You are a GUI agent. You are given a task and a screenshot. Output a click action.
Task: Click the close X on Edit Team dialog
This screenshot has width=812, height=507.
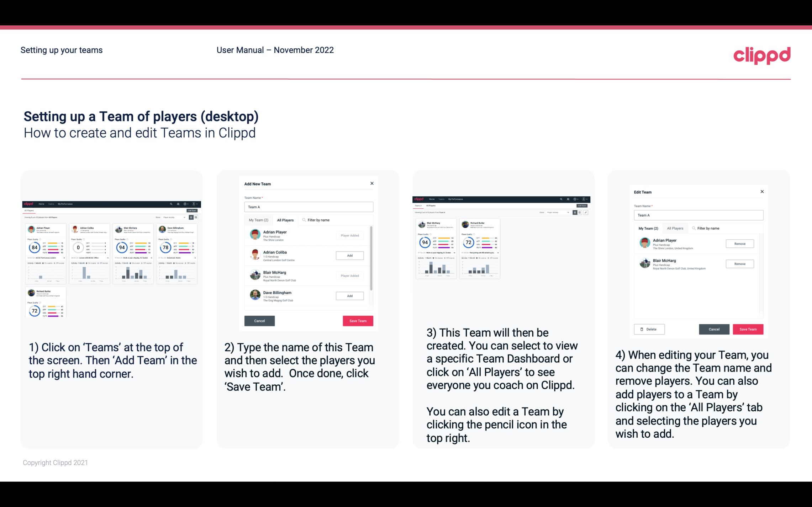pyautogui.click(x=762, y=192)
